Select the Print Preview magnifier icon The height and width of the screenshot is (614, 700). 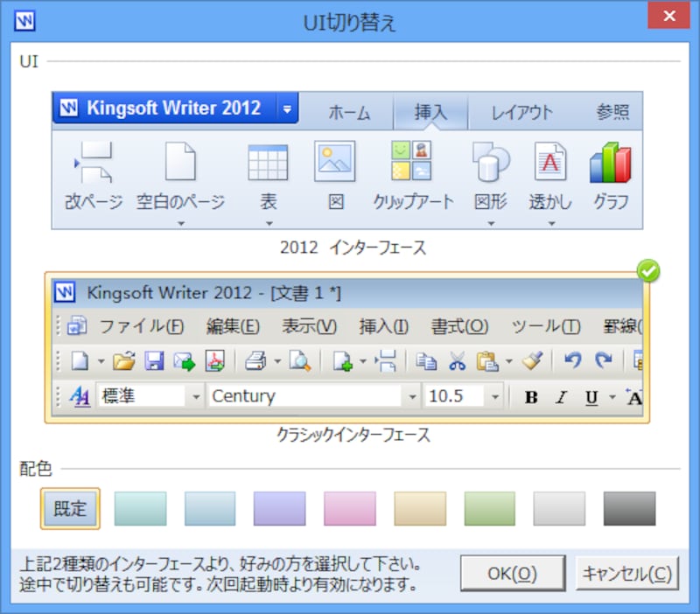pyautogui.click(x=299, y=361)
